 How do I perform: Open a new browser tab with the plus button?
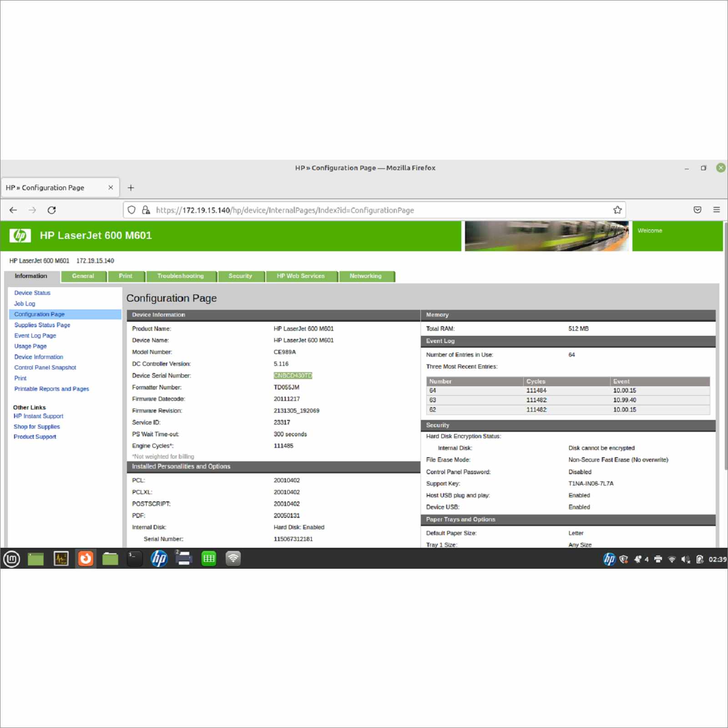coord(131,187)
